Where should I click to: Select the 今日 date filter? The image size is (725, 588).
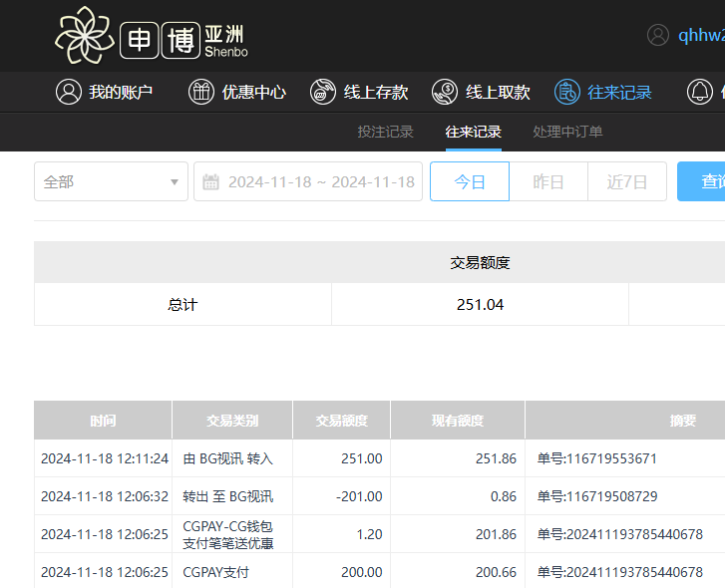click(x=470, y=182)
